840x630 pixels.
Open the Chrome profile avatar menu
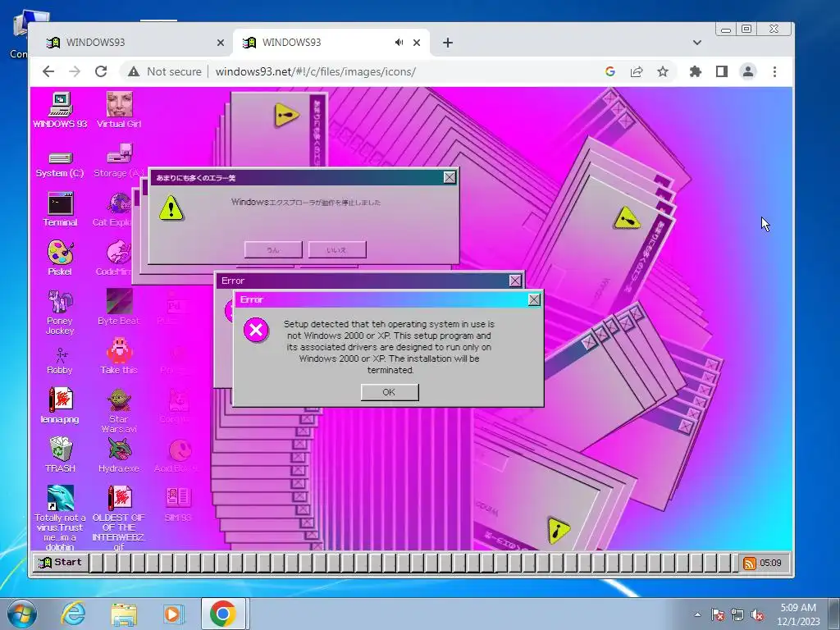[748, 71]
